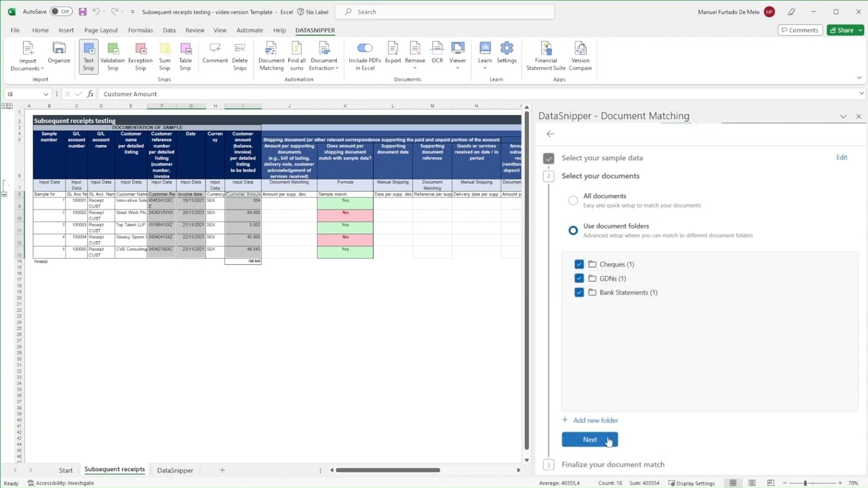
Task: Select the Table Snip tool
Action: [185, 56]
